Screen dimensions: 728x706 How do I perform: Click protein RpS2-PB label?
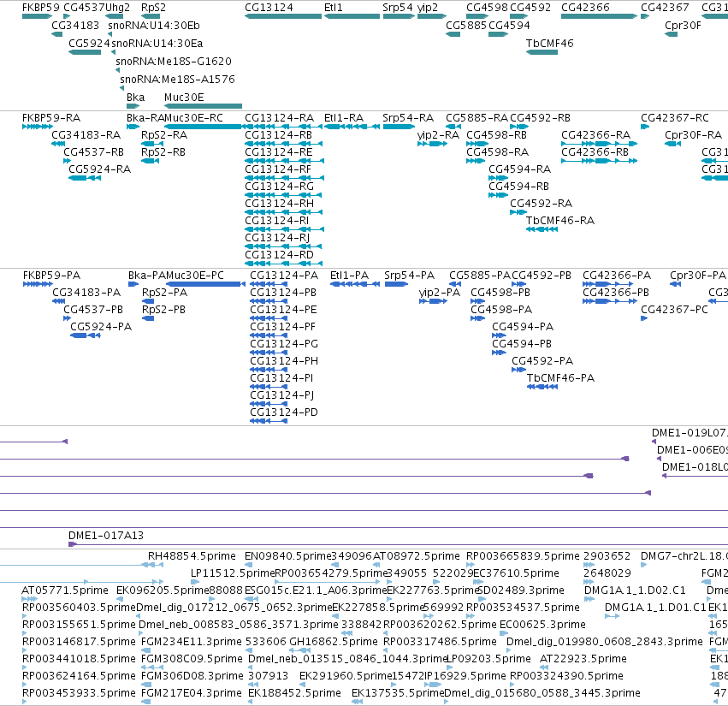point(163,310)
